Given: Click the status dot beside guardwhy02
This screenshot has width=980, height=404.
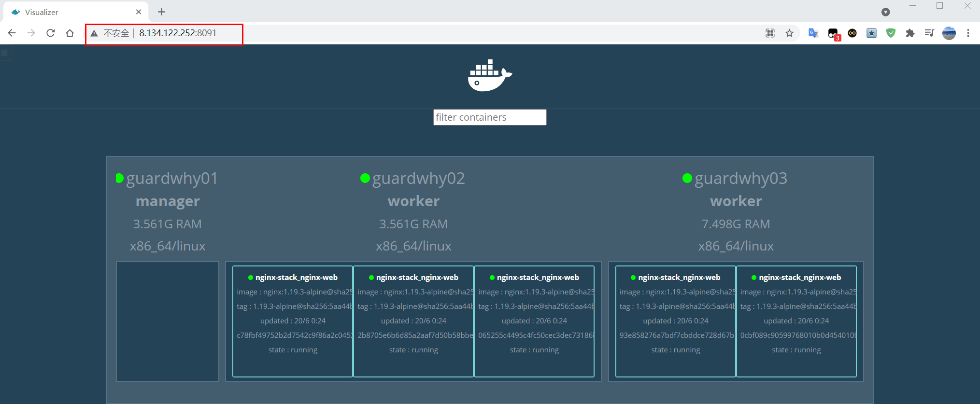Looking at the screenshot, I should [365, 178].
